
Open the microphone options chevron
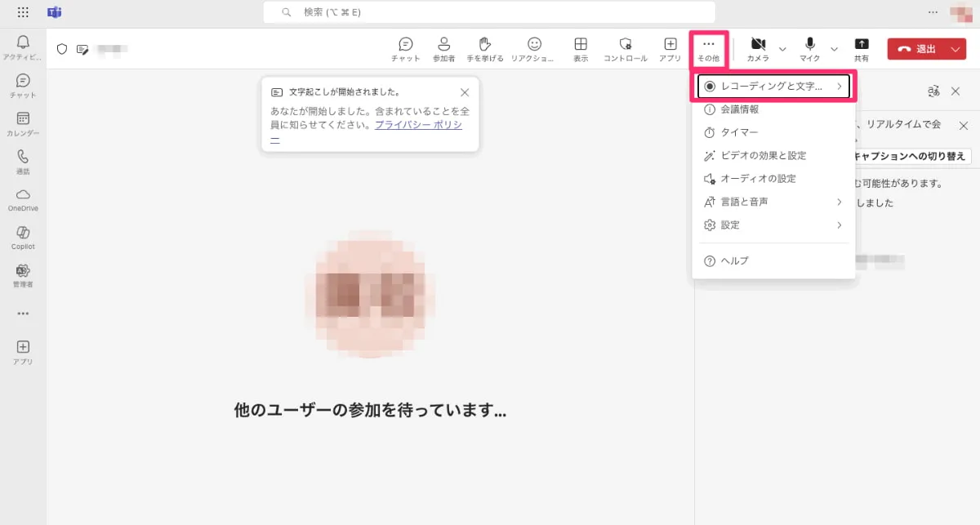pyautogui.click(x=834, y=49)
